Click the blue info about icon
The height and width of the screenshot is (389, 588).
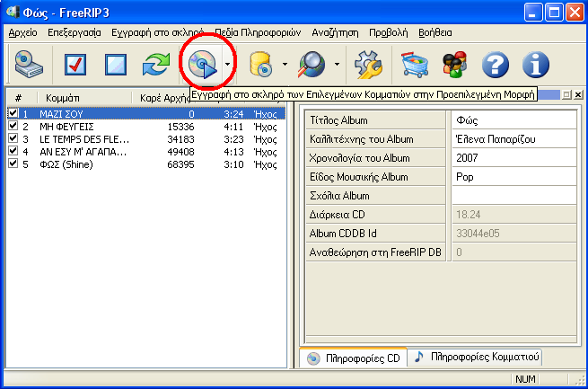point(536,65)
